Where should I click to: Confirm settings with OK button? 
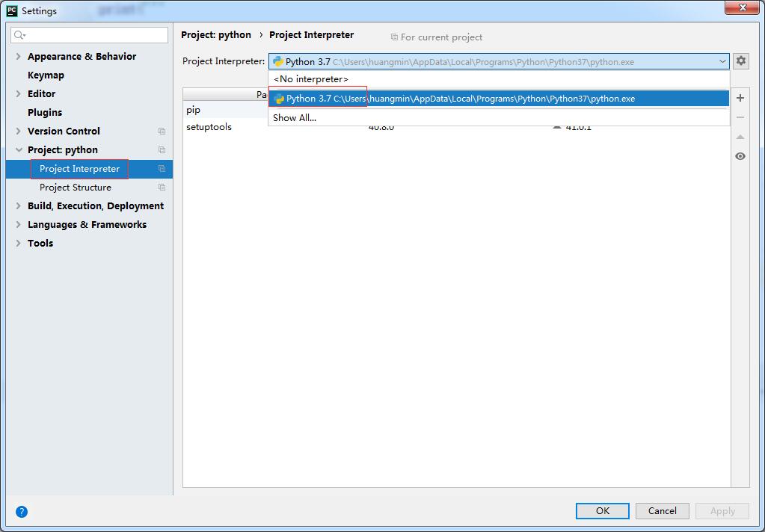point(603,511)
